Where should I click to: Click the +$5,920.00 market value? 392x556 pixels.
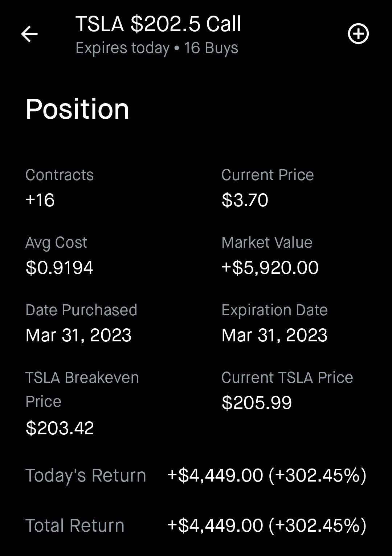click(270, 268)
